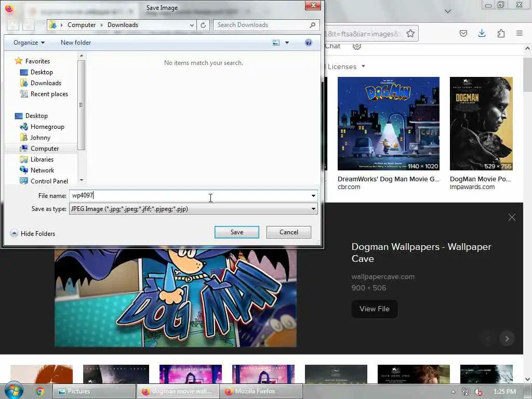
Task: Click the large Dog Man preview image
Action: tap(176, 297)
